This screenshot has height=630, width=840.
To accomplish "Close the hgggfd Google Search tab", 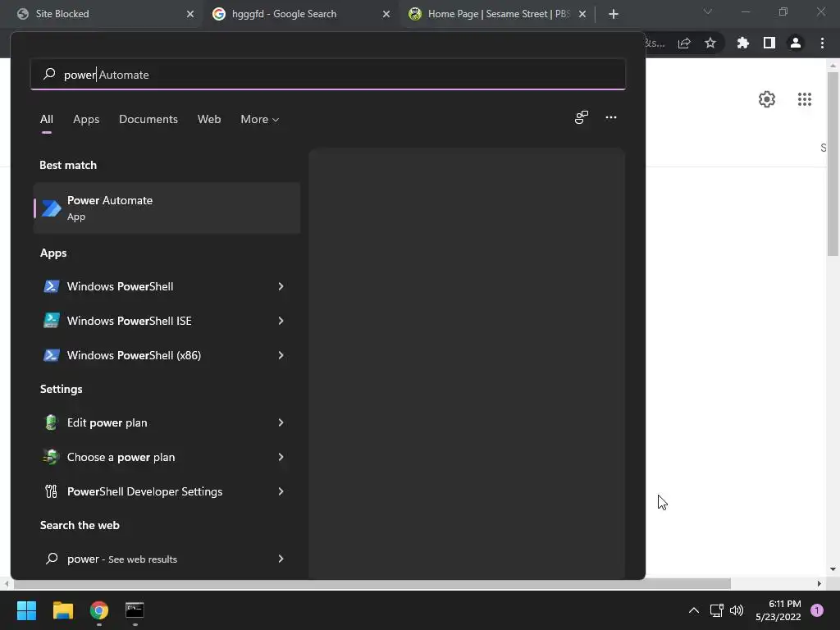I will point(386,14).
